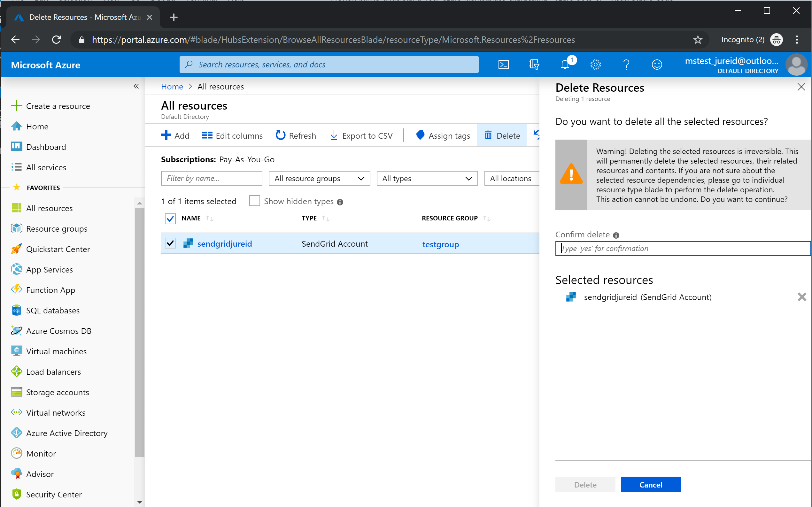
Task: Open the Resource groups menu item
Action: click(x=57, y=228)
